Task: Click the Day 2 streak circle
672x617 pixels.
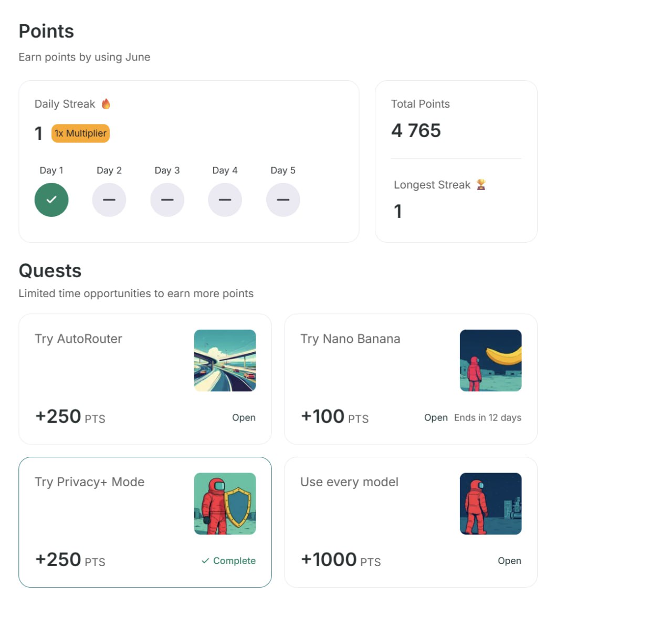Action: [109, 200]
